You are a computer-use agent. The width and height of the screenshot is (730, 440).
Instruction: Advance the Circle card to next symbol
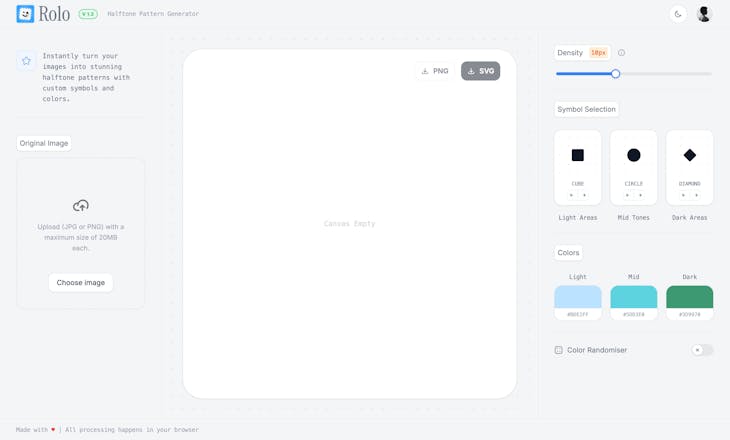point(641,195)
